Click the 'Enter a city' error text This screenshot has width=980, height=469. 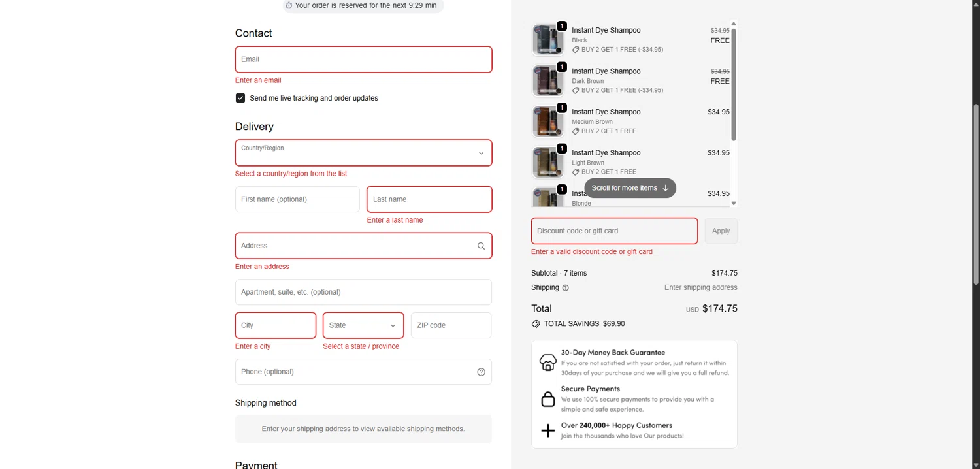click(253, 346)
